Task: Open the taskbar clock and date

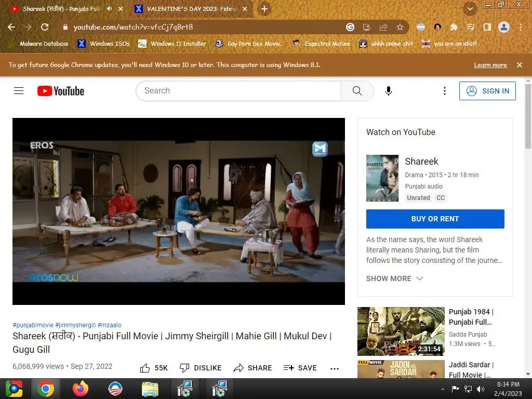Action: pyautogui.click(x=508, y=389)
